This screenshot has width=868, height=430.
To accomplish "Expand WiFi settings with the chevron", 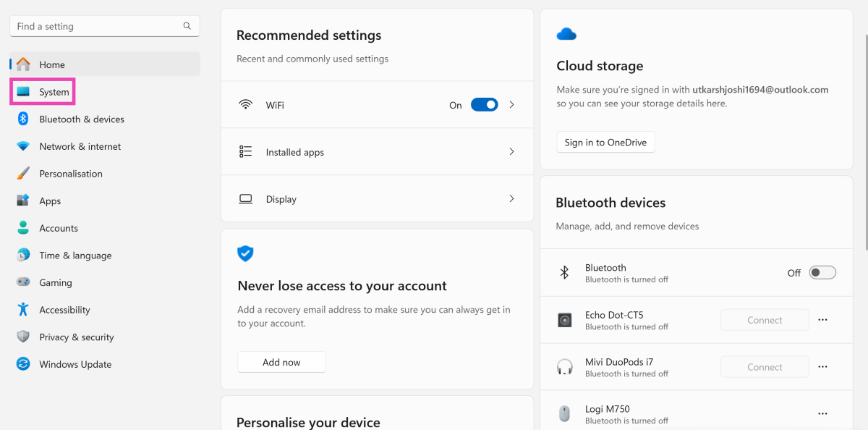I will point(511,105).
